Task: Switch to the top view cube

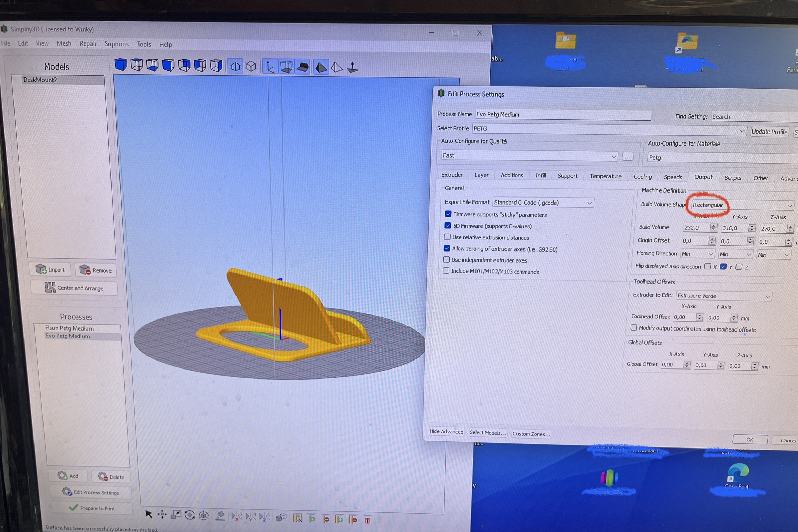Action: (x=137, y=65)
